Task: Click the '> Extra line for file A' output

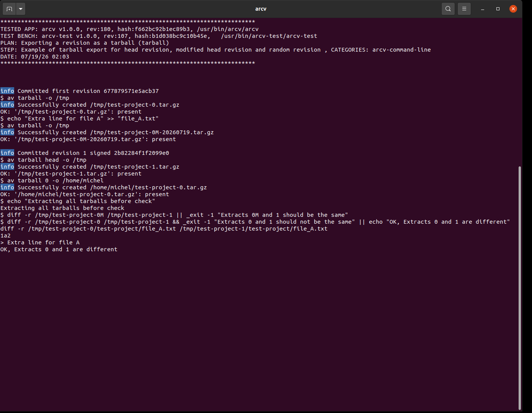Action: coord(40,242)
